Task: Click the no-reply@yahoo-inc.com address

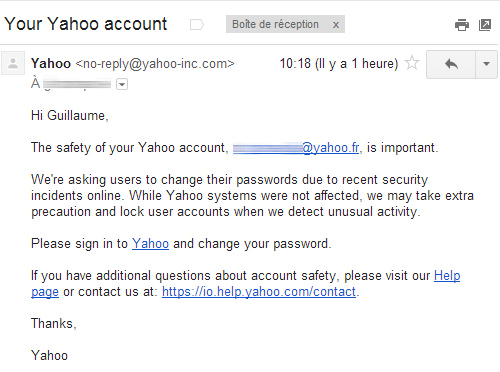Action: 155,64
